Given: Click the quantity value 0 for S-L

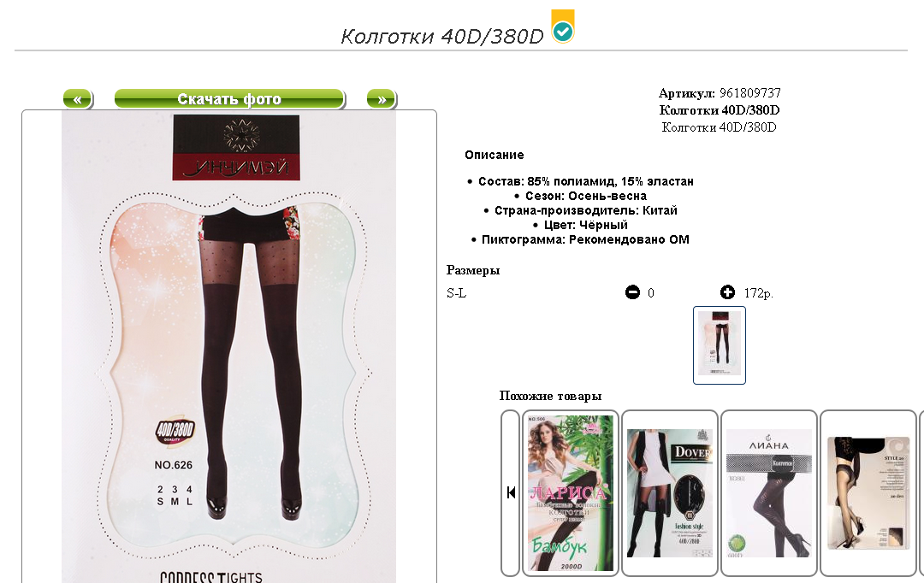Looking at the screenshot, I should [x=651, y=292].
